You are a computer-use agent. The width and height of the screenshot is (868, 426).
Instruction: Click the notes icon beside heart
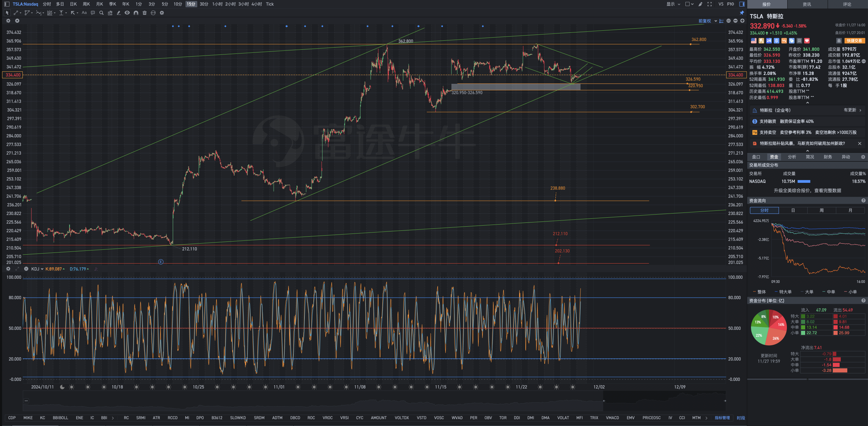799,41
